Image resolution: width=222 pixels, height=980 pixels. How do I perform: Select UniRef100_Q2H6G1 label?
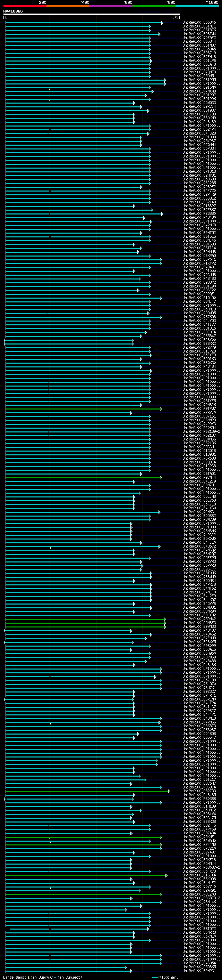click(x=199, y=512)
